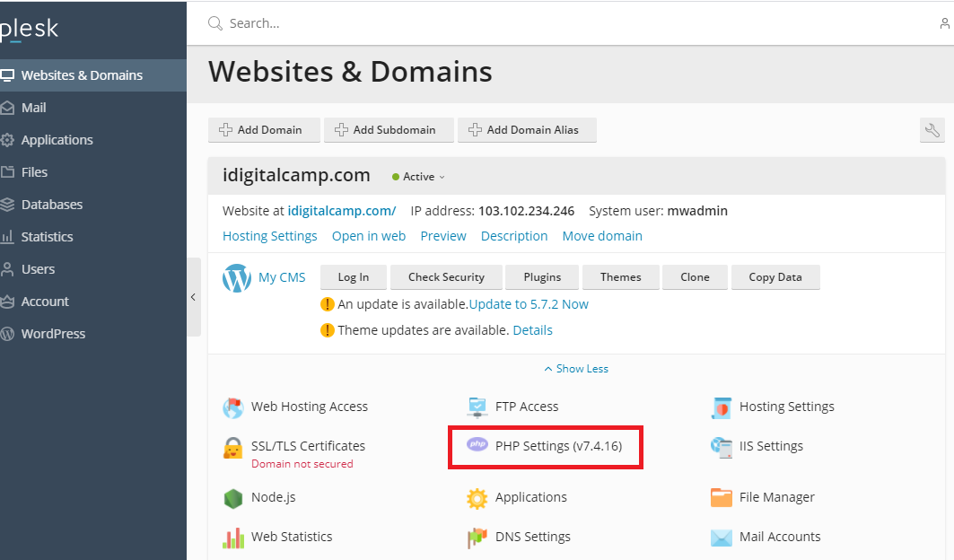Click the Clone button
The image size is (954, 560).
[695, 277]
